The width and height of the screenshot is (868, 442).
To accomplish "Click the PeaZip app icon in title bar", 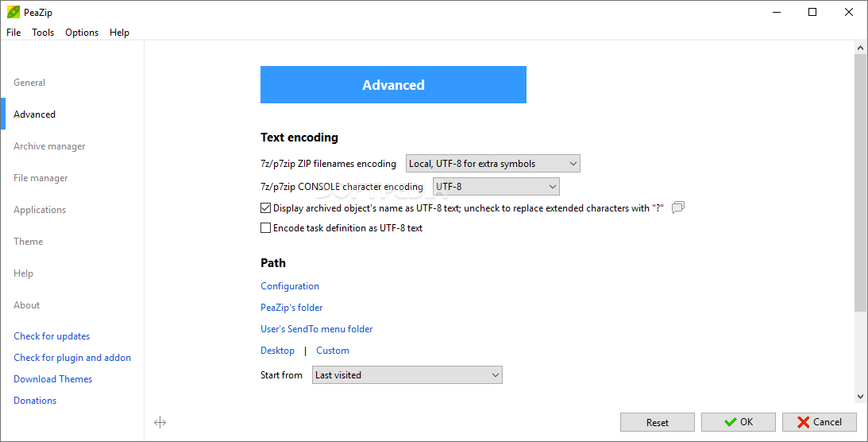I will 14,12.
